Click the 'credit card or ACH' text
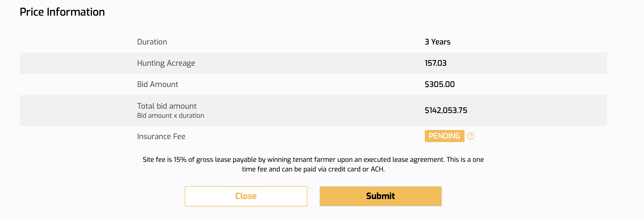644x218 pixels. [x=356, y=169]
